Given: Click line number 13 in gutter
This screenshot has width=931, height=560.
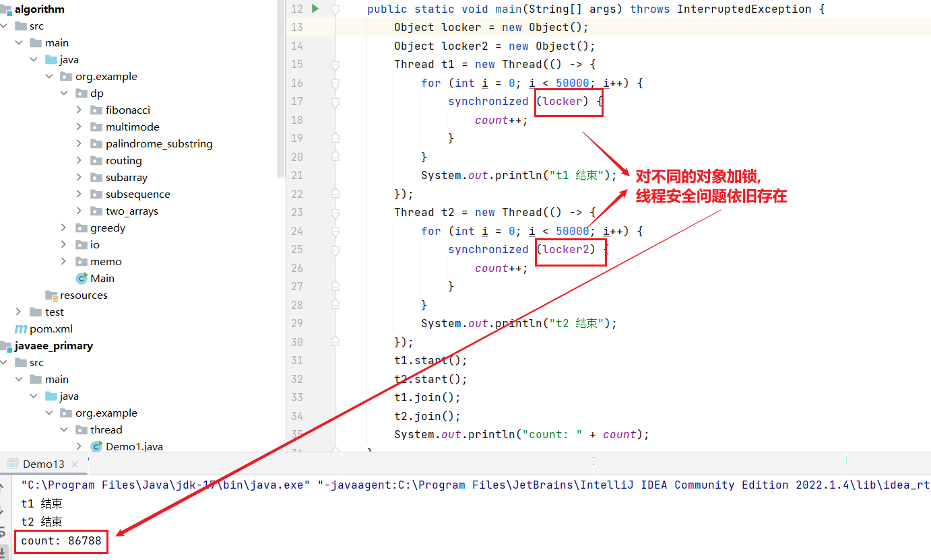Looking at the screenshot, I should click(296, 28).
